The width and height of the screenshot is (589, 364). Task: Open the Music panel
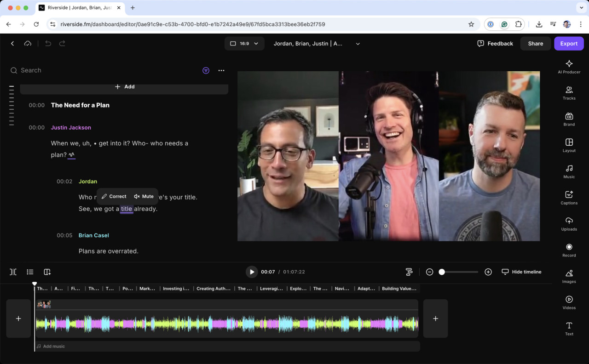pos(569,172)
